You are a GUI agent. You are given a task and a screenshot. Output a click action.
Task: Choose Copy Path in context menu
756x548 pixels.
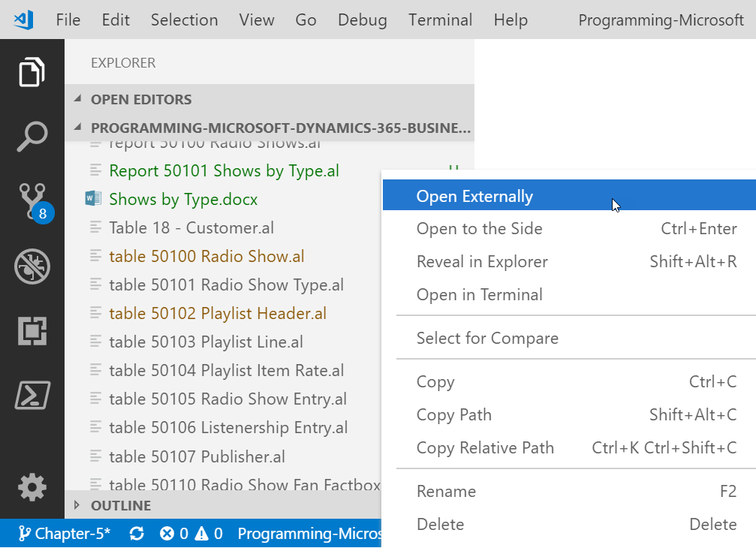[569, 414]
